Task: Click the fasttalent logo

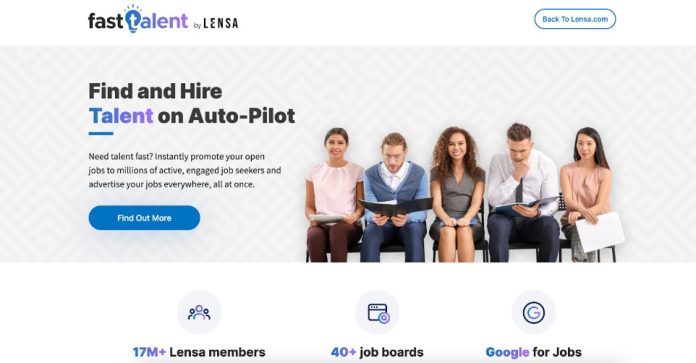Action: (138, 20)
